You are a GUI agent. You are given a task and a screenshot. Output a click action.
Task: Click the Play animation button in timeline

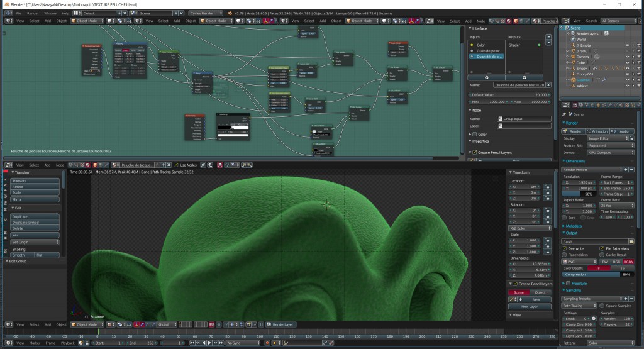(x=209, y=343)
